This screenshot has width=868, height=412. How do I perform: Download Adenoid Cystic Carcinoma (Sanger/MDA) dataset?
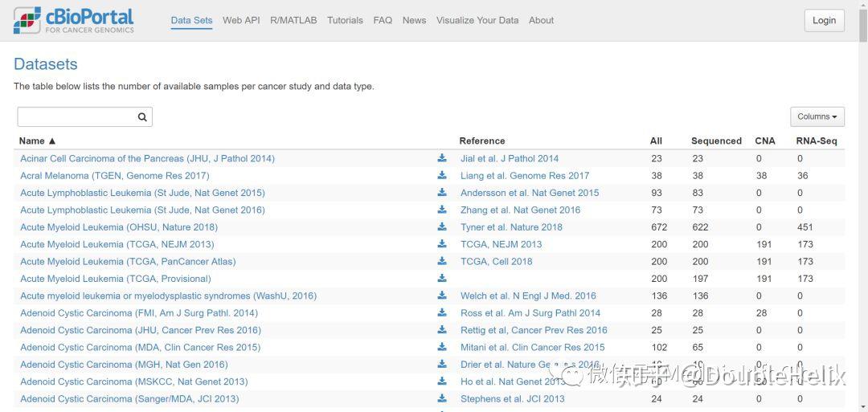pos(442,398)
